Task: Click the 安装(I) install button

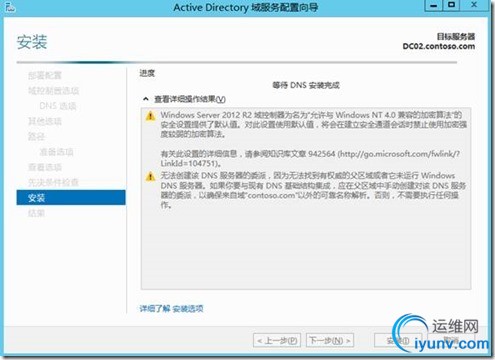Action: [398, 341]
